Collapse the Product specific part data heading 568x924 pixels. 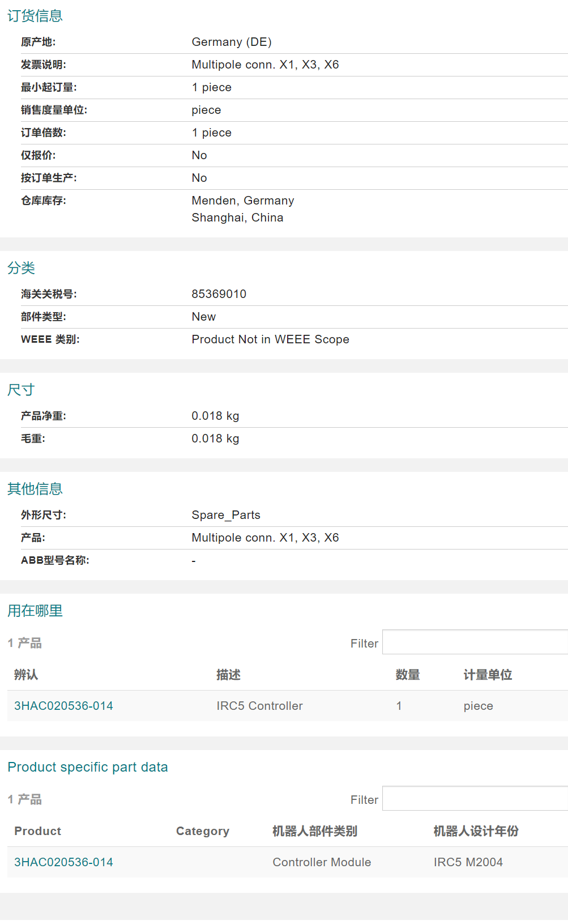pyautogui.click(x=88, y=767)
